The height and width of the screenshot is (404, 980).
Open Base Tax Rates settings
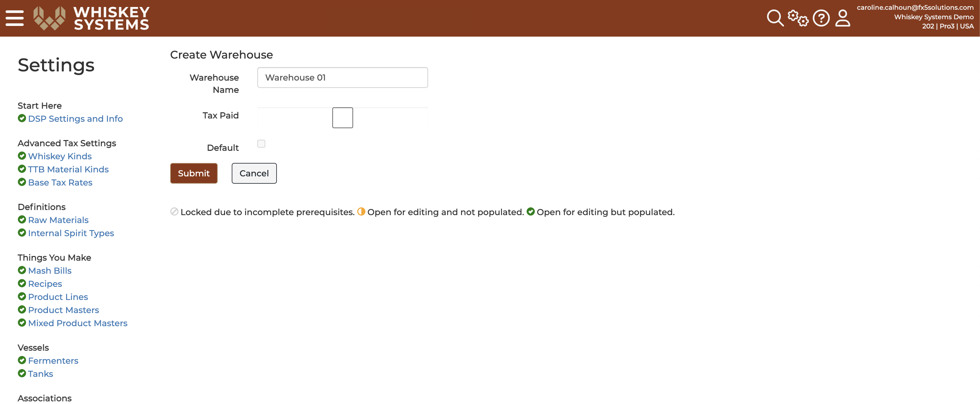pos(60,182)
